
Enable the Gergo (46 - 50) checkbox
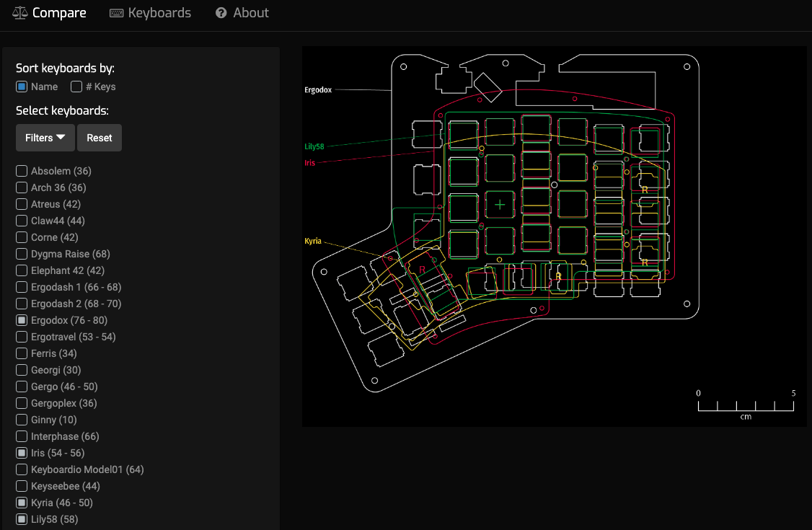[22, 386]
